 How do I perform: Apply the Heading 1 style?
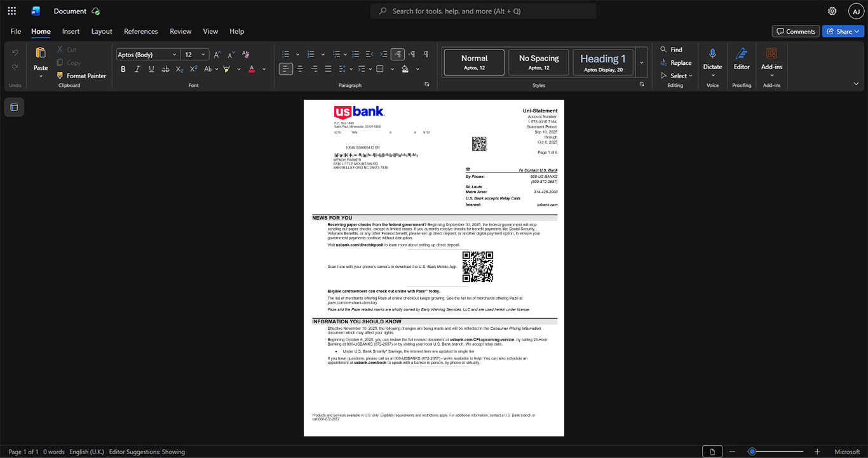coord(603,62)
